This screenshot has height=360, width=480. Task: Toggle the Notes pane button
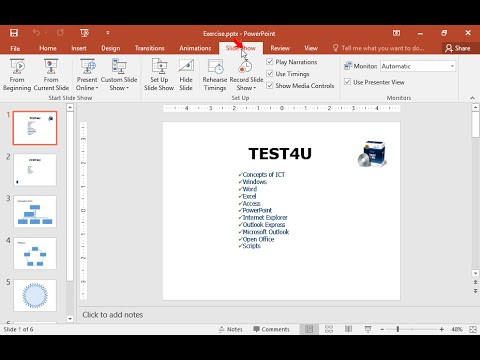click(x=231, y=329)
